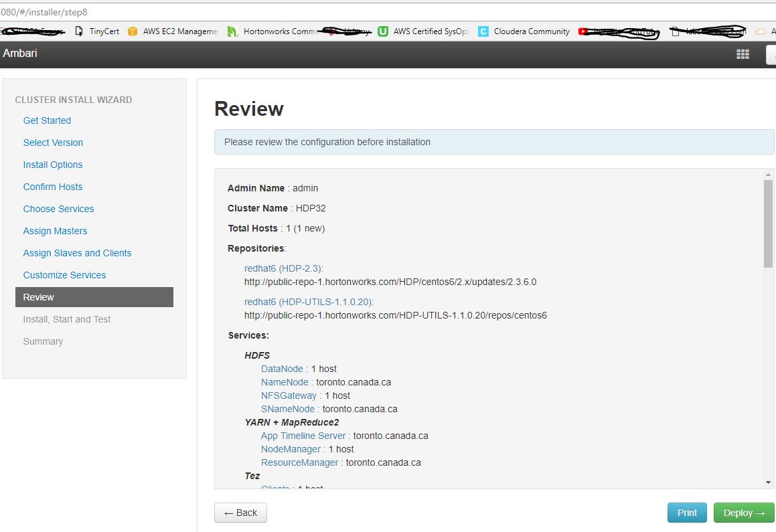
Task: Print the review configuration
Action: 687,512
